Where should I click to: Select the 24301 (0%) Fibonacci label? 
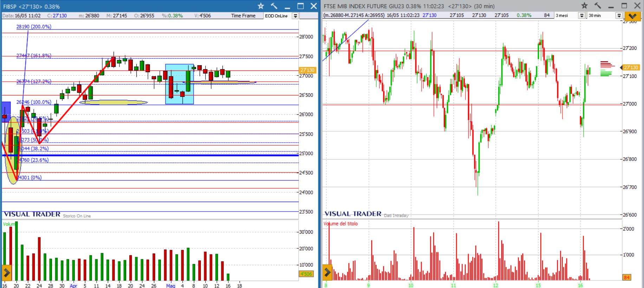(x=29, y=178)
